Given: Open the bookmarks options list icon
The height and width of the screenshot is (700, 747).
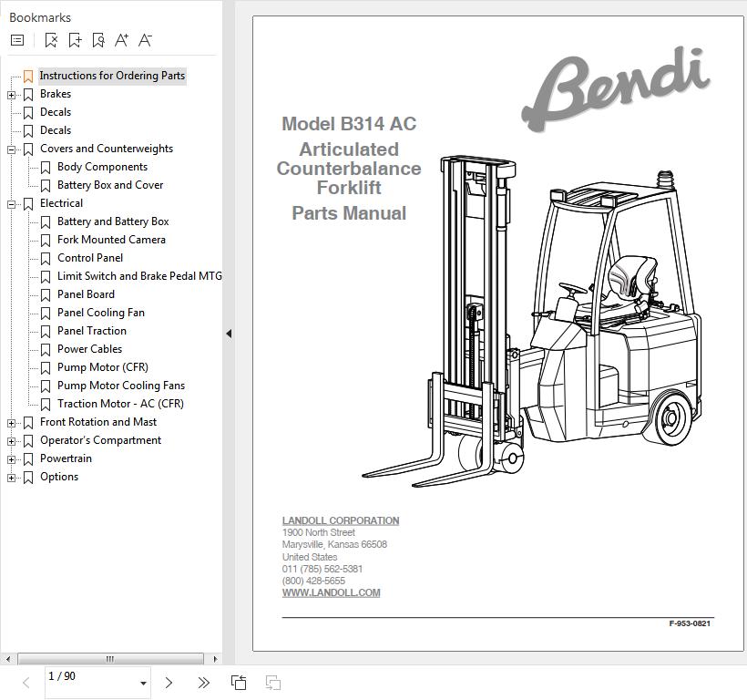Looking at the screenshot, I should 17,40.
